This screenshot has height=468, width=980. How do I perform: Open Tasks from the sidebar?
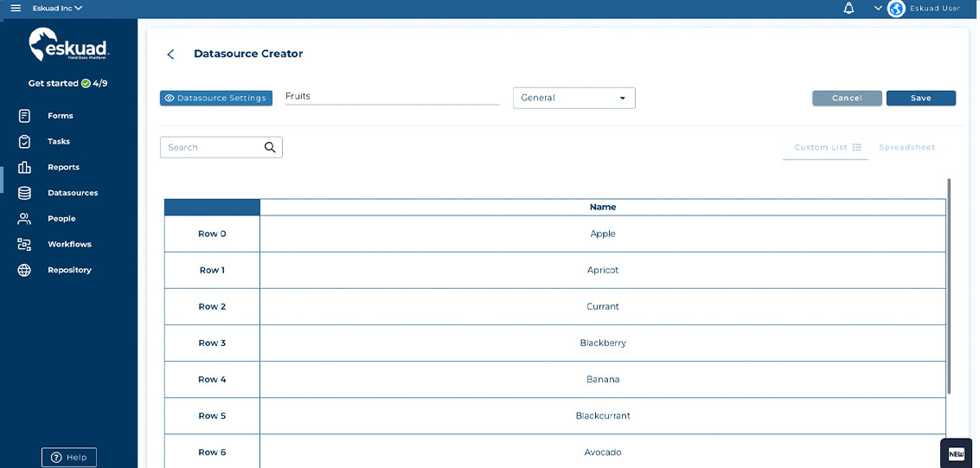[59, 142]
